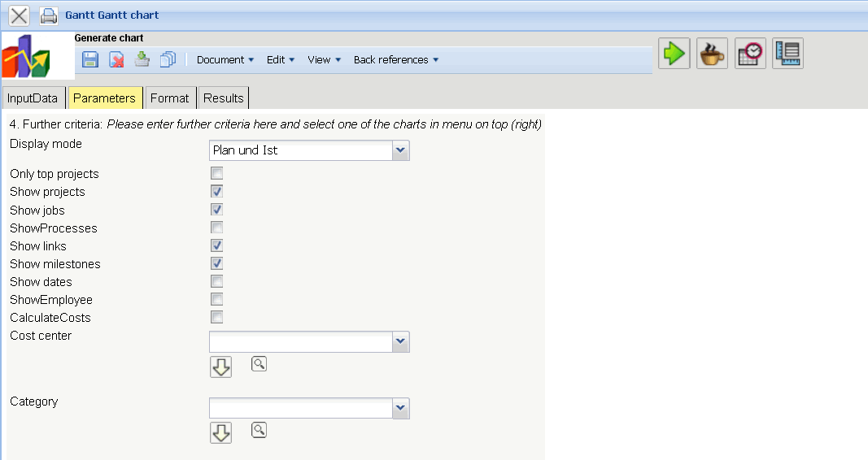Save the document with the floppy disk icon
Screen dimensions: 868x460
tap(90, 59)
